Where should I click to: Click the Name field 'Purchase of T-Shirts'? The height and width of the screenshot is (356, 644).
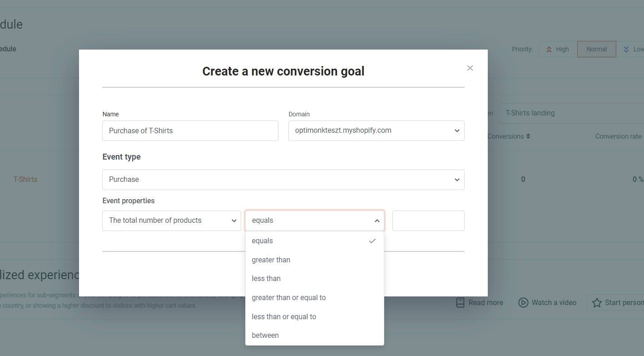[190, 130]
